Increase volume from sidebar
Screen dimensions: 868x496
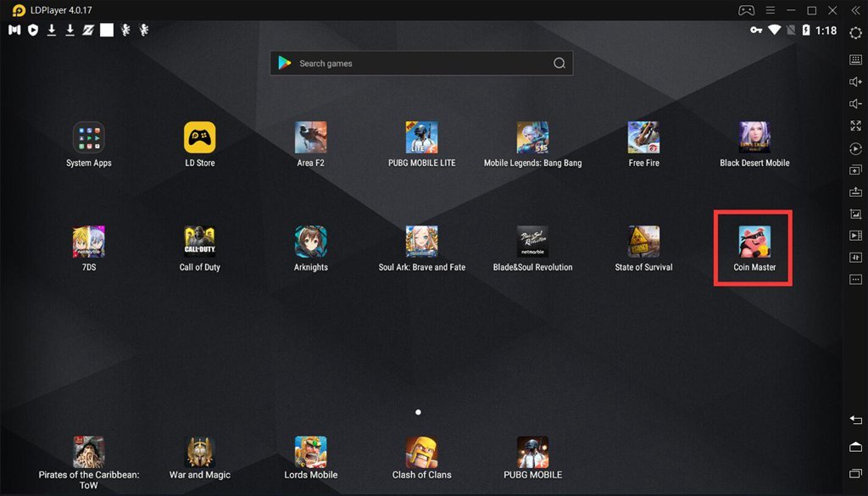pyautogui.click(x=855, y=81)
